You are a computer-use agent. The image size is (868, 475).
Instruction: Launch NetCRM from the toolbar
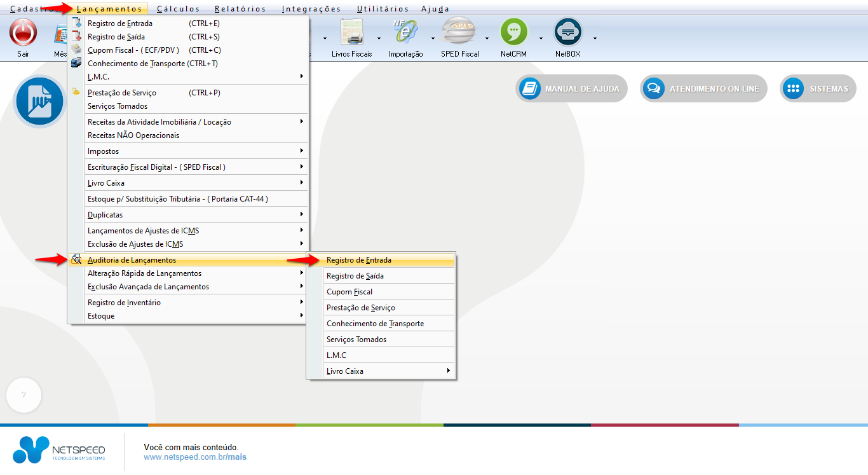point(513,33)
